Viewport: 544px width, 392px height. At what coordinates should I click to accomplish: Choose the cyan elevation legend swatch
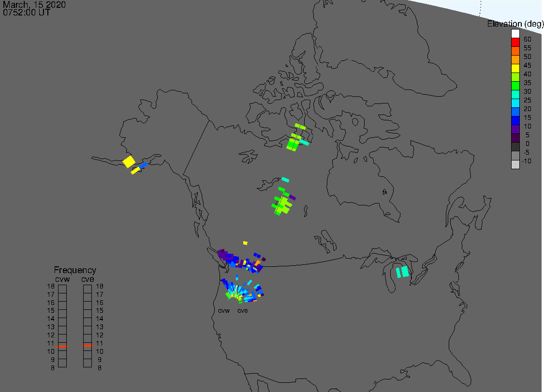(x=515, y=103)
